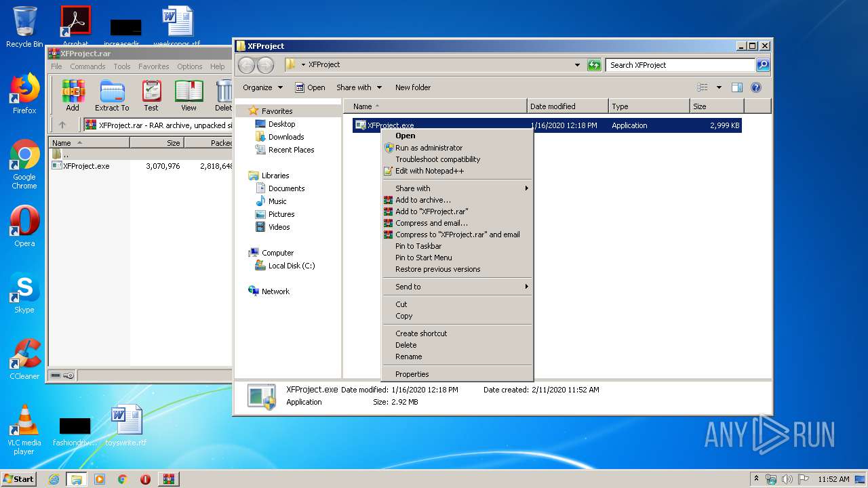
Task: Open WinRAR Options menu
Action: [x=190, y=66]
